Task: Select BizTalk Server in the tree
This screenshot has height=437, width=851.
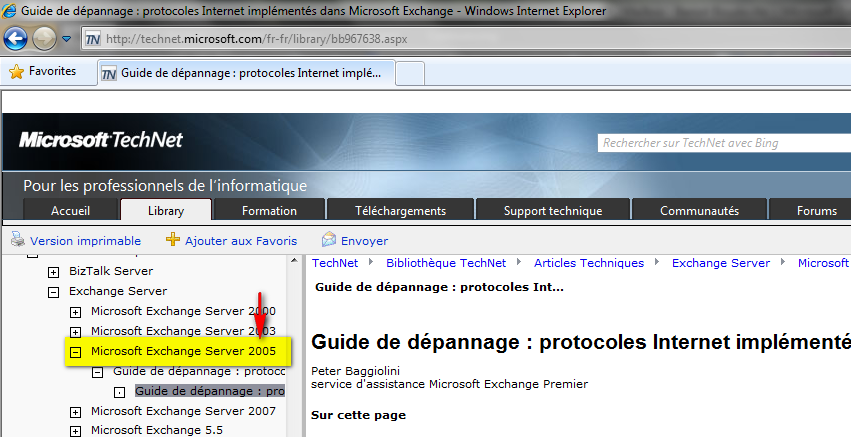Action: (111, 271)
